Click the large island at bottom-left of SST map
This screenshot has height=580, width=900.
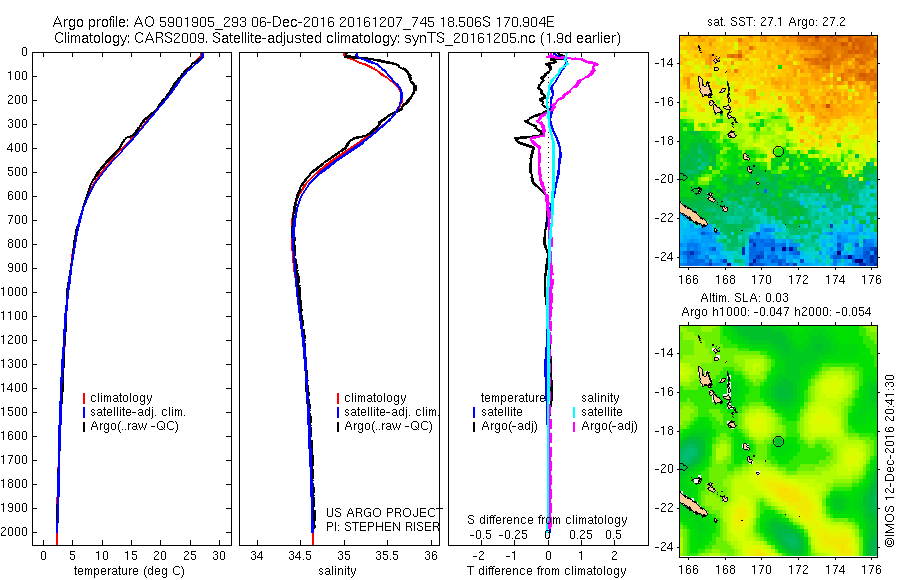click(695, 214)
